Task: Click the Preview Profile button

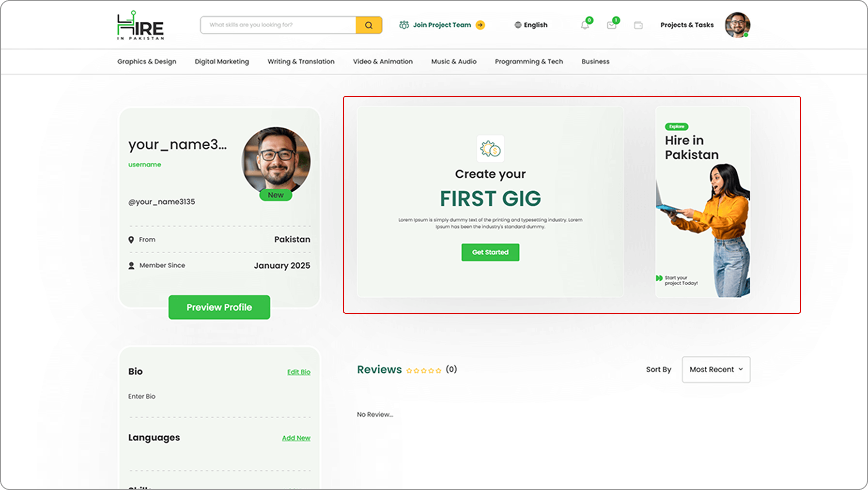Action: pos(219,307)
